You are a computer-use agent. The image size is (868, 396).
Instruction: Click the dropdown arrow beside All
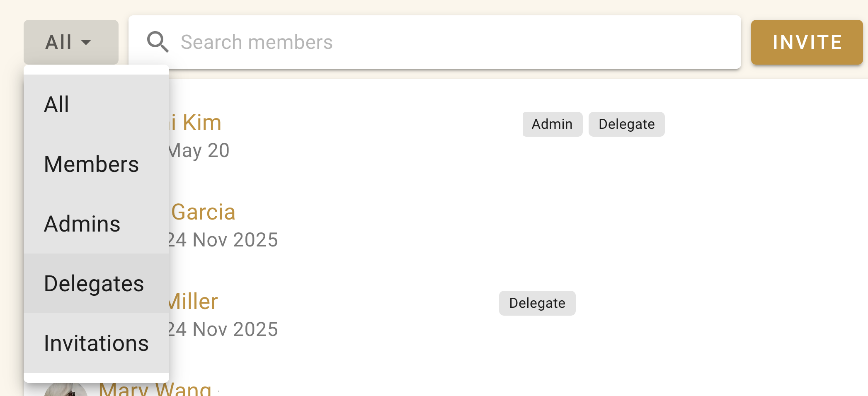[86, 42]
